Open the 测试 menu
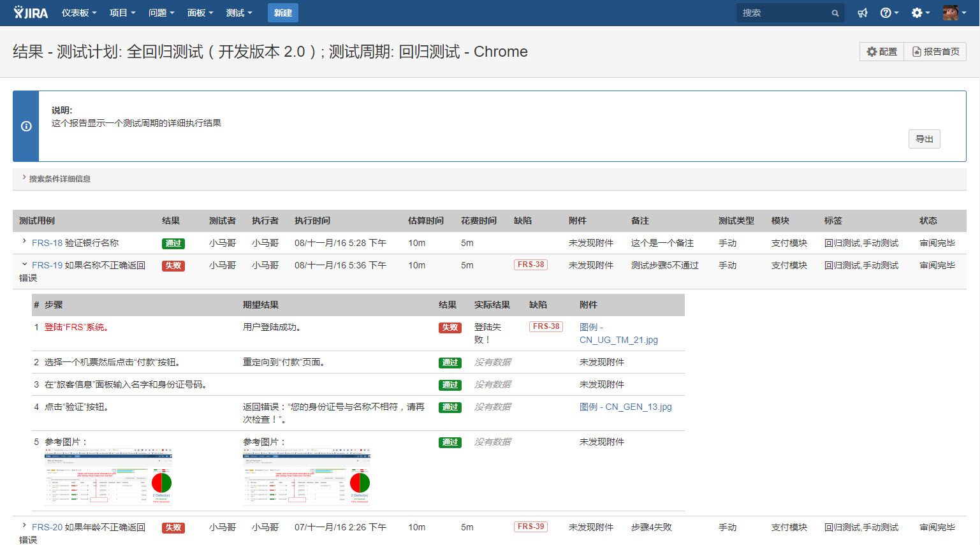 (x=239, y=13)
